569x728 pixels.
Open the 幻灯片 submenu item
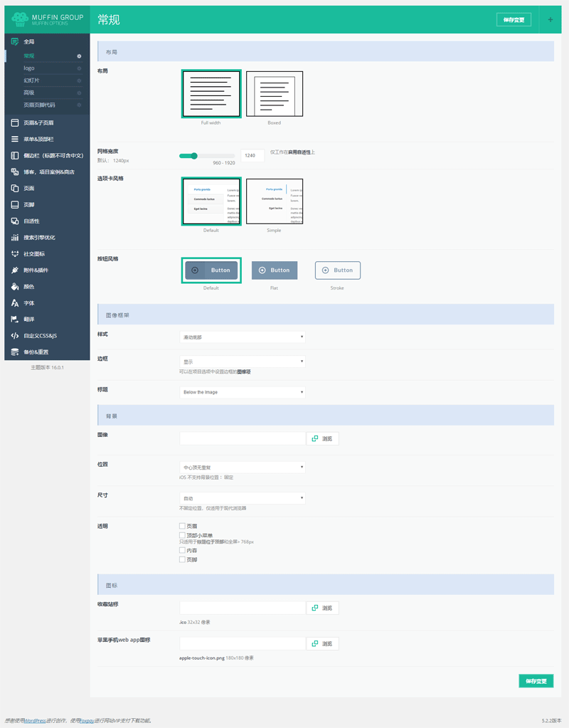tap(31, 80)
